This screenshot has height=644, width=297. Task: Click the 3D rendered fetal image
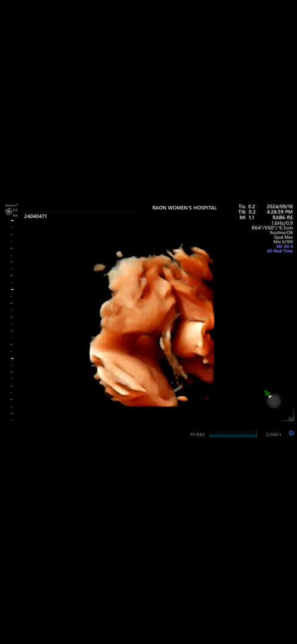click(x=151, y=326)
